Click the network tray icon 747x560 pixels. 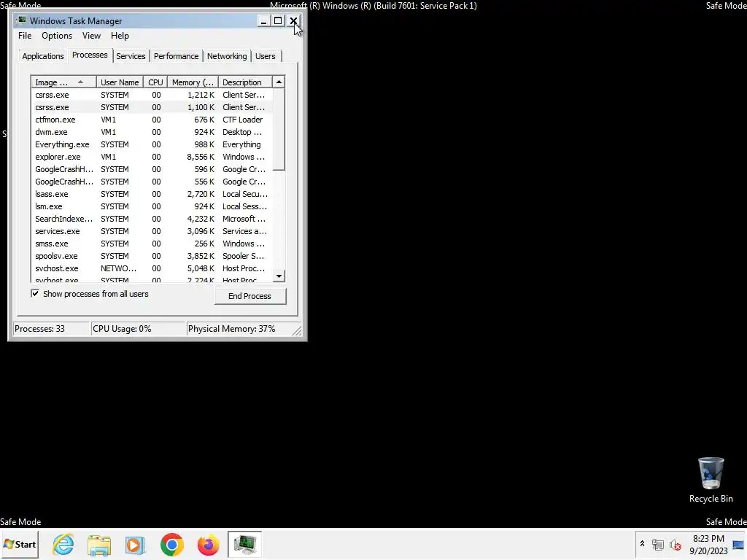(658, 544)
